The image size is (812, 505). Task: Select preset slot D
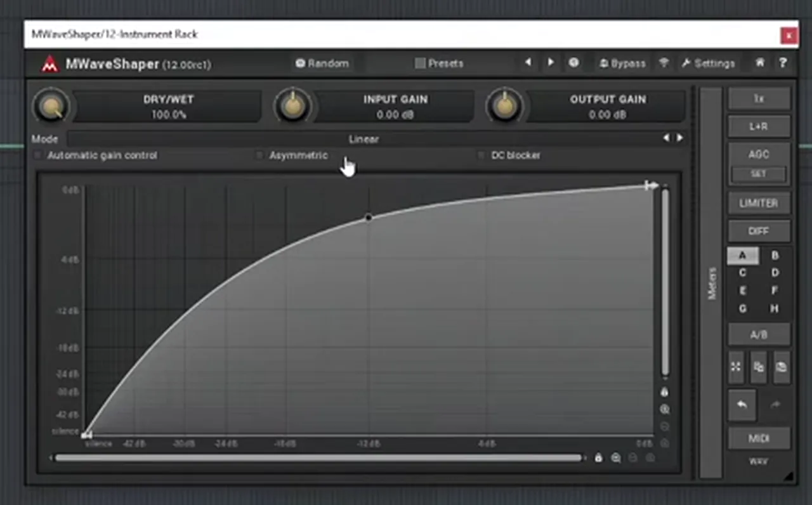775,273
